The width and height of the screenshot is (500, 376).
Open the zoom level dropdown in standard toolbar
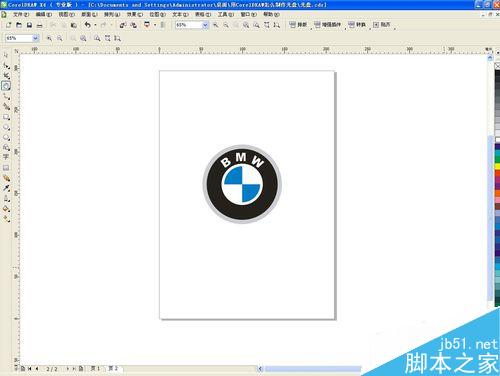(x=205, y=25)
